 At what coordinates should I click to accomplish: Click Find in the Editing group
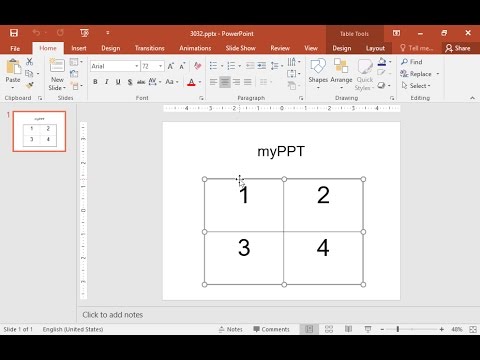click(412, 62)
